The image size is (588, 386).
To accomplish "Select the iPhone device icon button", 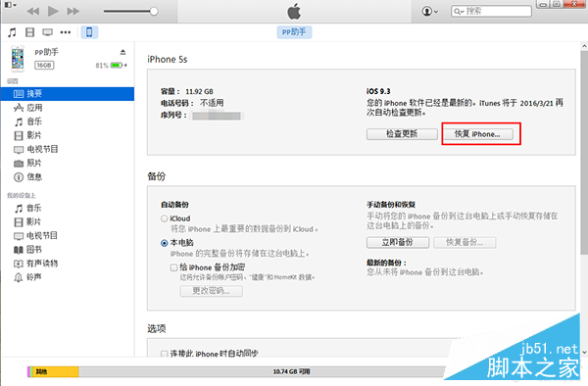I will pos(89,32).
